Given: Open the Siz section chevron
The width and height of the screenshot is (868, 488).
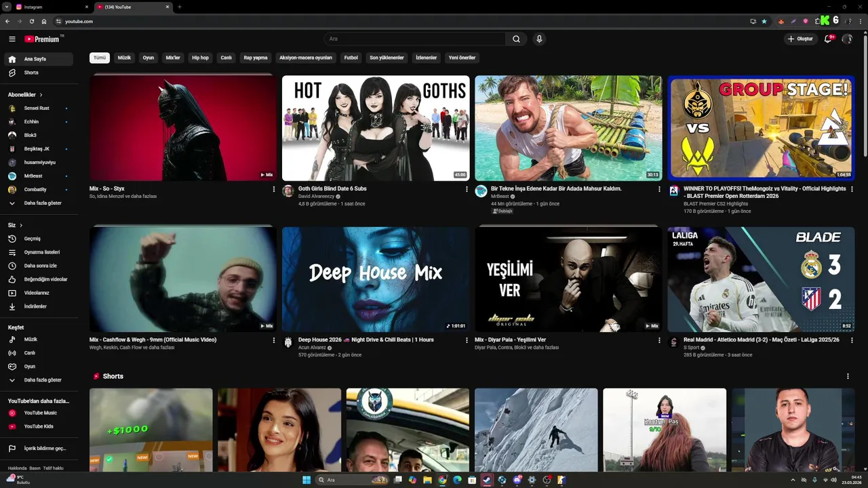Looking at the screenshot, I should 21,225.
